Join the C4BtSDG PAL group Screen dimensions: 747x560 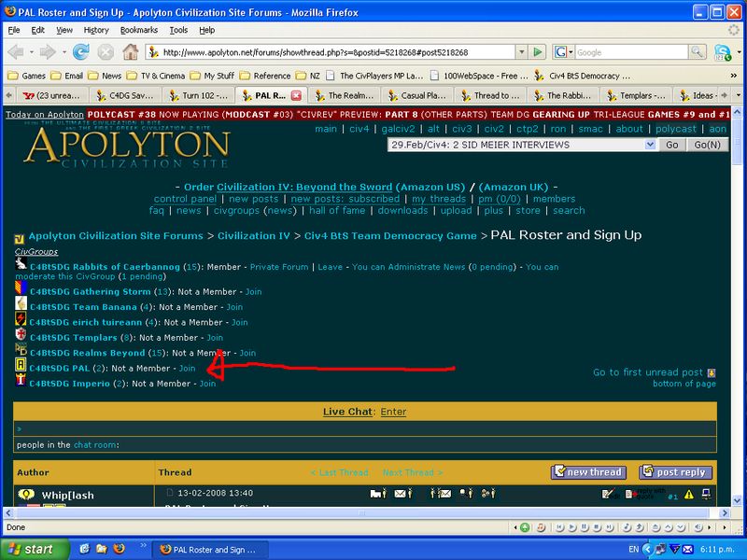tap(187, 368)
